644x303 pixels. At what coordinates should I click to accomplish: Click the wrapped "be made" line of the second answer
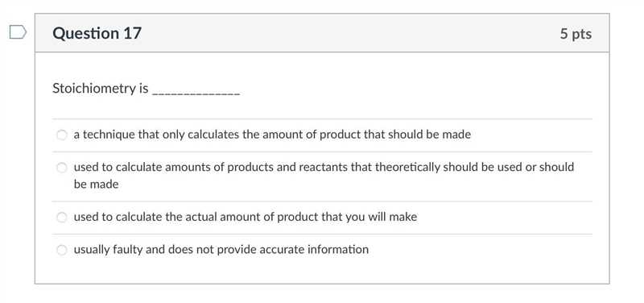[96, 185]
